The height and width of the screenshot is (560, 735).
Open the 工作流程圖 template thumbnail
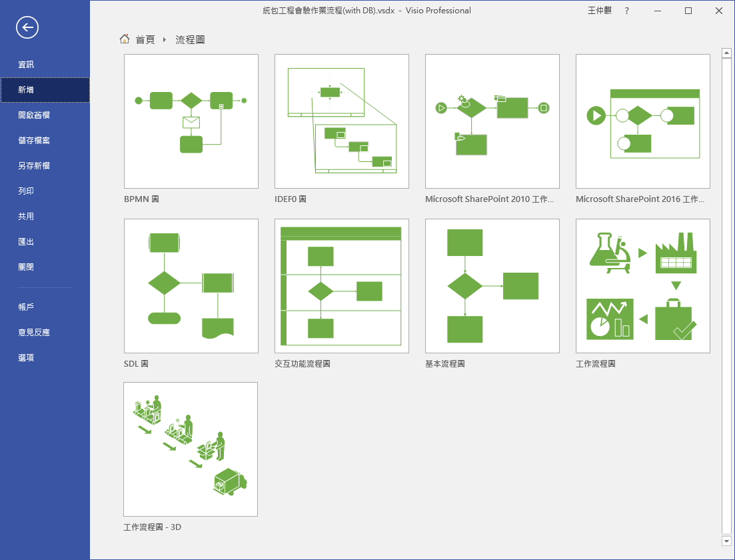pyautogui.click(x=642, y=285)
